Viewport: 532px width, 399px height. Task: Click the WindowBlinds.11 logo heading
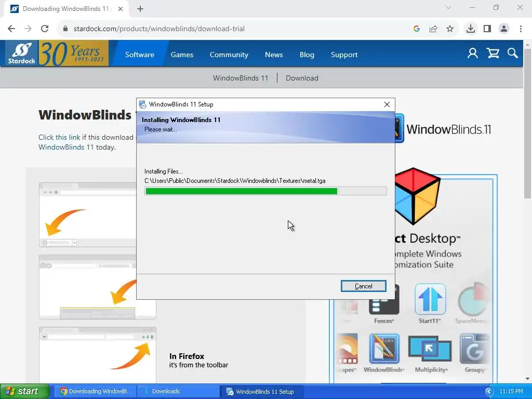448,129
